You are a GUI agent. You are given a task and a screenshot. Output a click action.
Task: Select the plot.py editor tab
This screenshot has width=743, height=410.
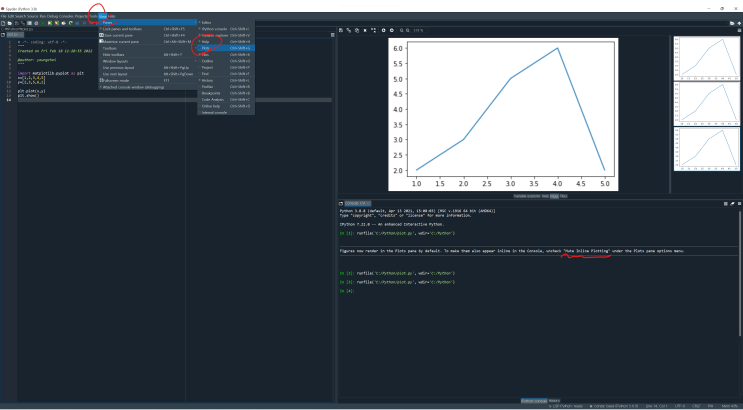tap(14, 35)
